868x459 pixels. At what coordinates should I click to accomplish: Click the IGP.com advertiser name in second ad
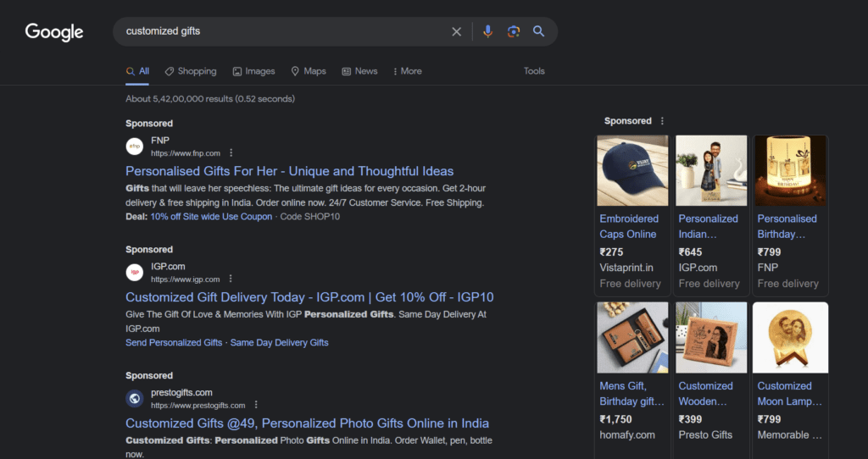169,267
